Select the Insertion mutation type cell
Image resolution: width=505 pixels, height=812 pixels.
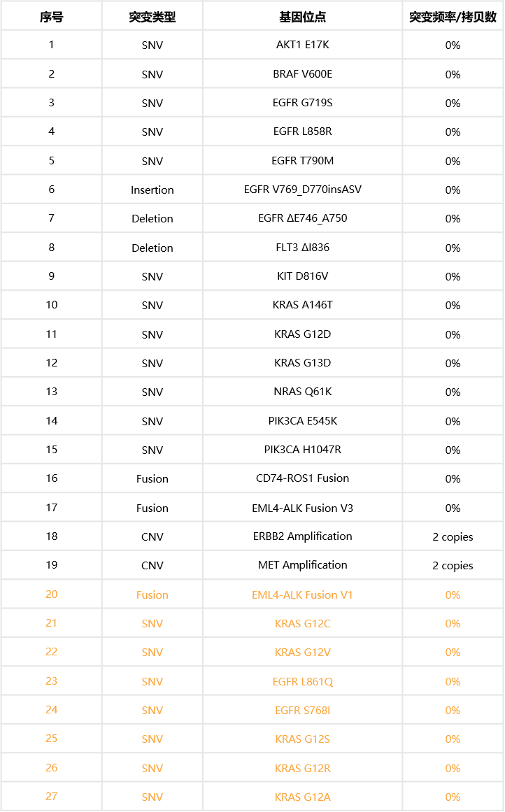(152, 190)
